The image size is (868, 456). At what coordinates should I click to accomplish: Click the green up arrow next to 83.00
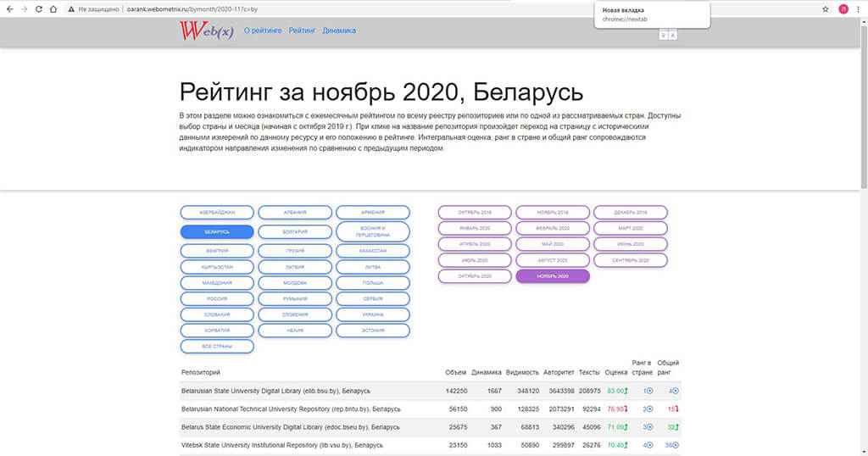pos(626,391)
